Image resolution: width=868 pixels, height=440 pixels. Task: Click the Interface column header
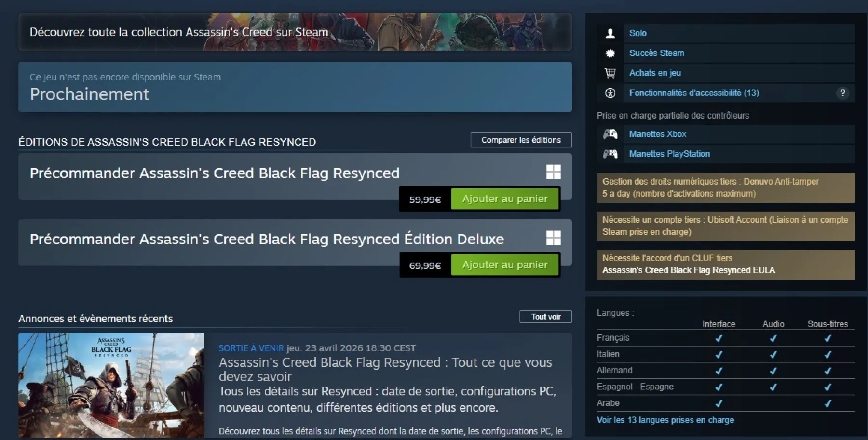coord(719,324)
